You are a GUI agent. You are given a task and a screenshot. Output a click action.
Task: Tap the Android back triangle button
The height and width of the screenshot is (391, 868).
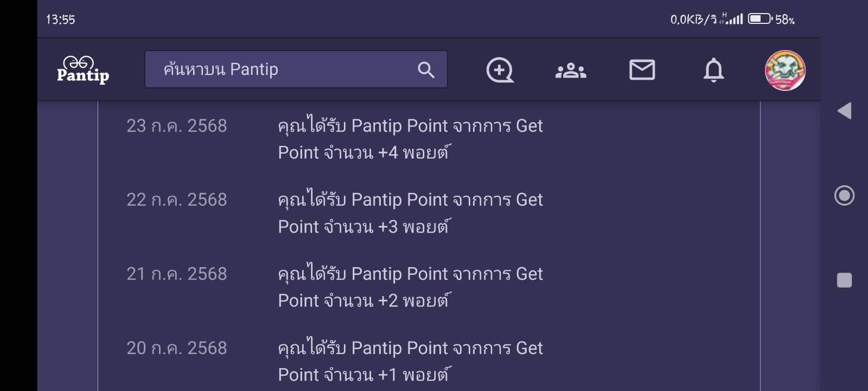(844, 111)
